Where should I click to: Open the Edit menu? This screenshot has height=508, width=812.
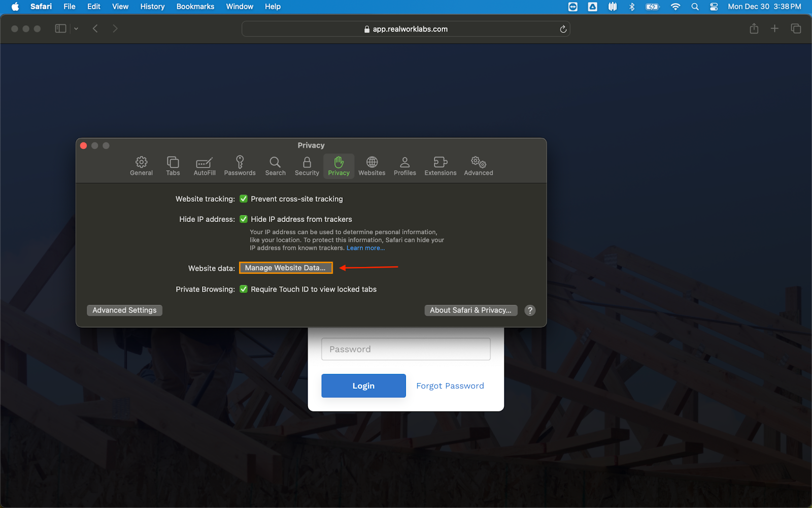[x=94, y=7]
